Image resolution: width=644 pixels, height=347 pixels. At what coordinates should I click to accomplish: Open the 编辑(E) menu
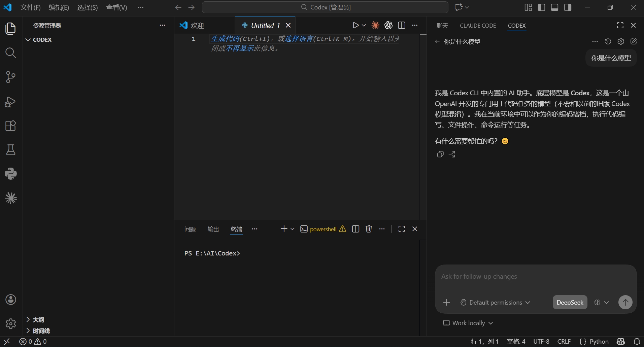[x=59, y=7]
